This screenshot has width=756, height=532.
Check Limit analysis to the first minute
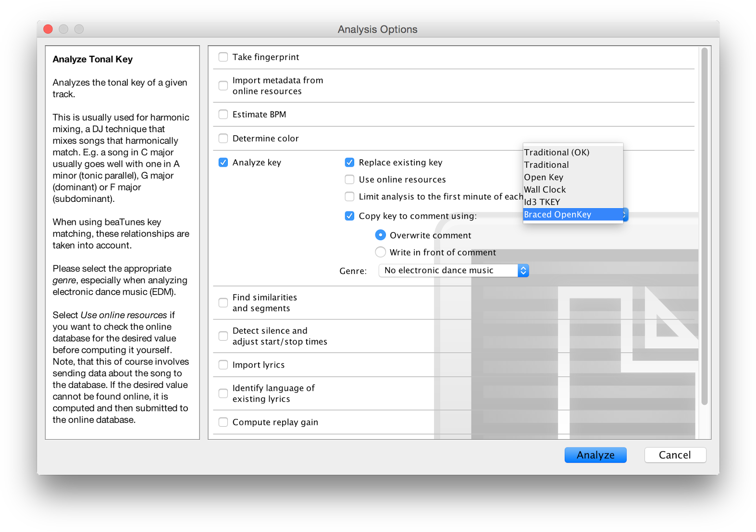(349, 197)
